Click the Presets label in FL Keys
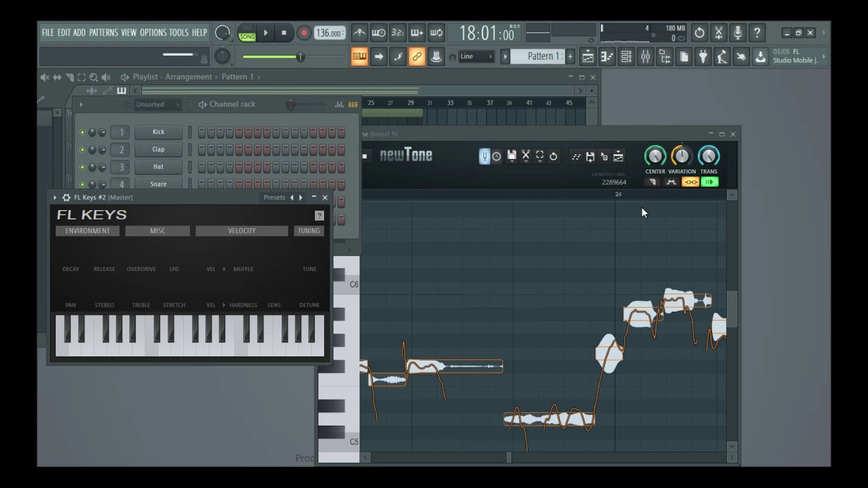 (275, 197)
